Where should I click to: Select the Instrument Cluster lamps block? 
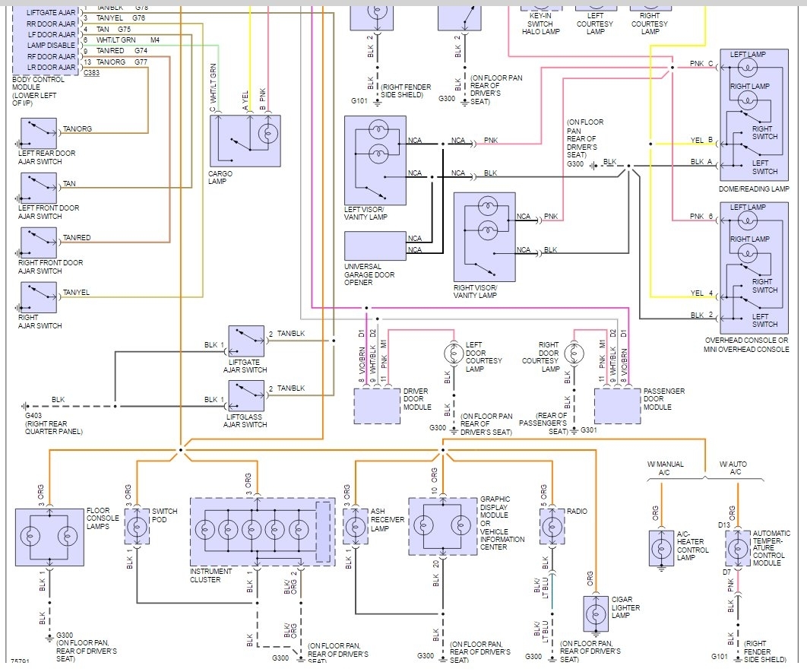[x=262, y=531]
